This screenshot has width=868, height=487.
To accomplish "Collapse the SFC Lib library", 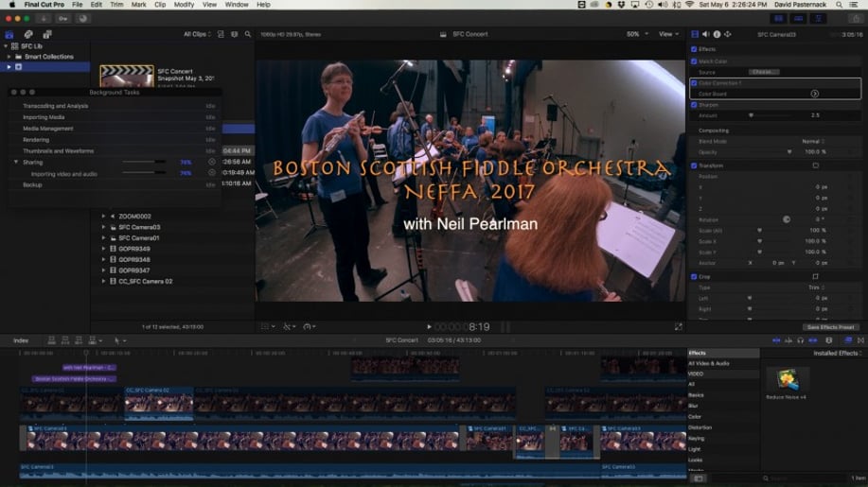I will pos(6,46).
